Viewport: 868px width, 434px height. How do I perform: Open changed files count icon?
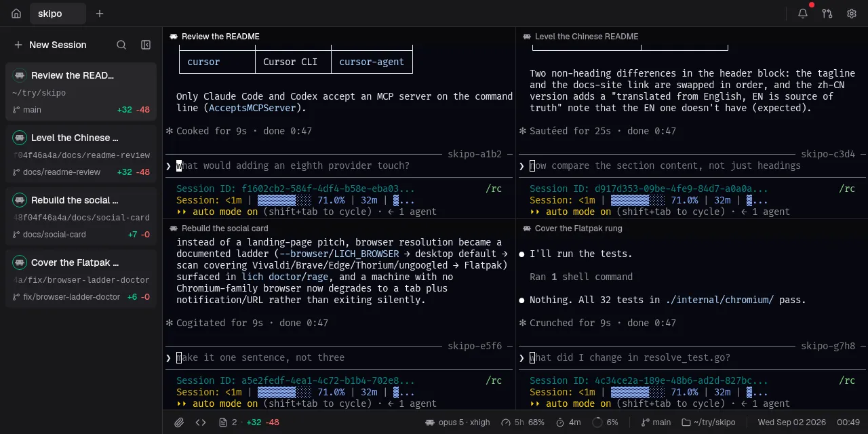pos(227,422)
